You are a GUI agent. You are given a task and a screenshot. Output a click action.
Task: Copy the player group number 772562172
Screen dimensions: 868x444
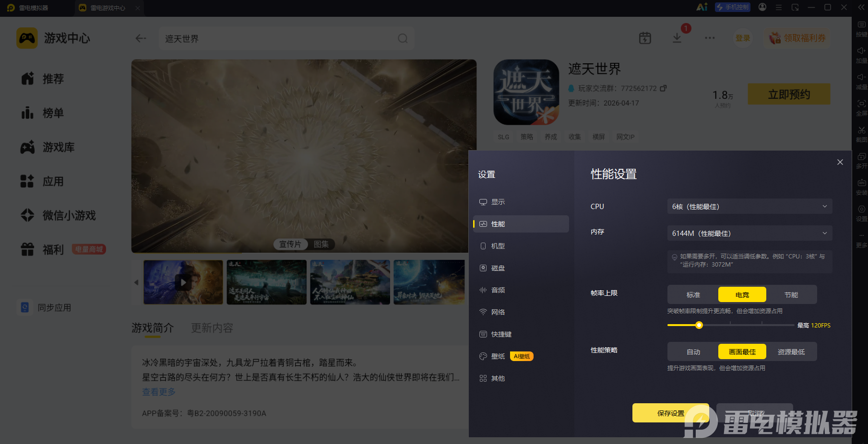(x=663, y=88)
